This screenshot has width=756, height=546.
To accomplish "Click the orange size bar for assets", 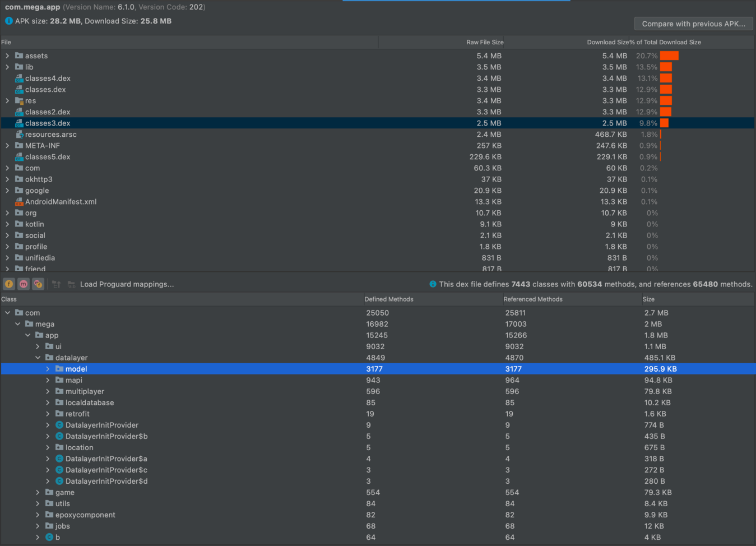I will [669, 55].
